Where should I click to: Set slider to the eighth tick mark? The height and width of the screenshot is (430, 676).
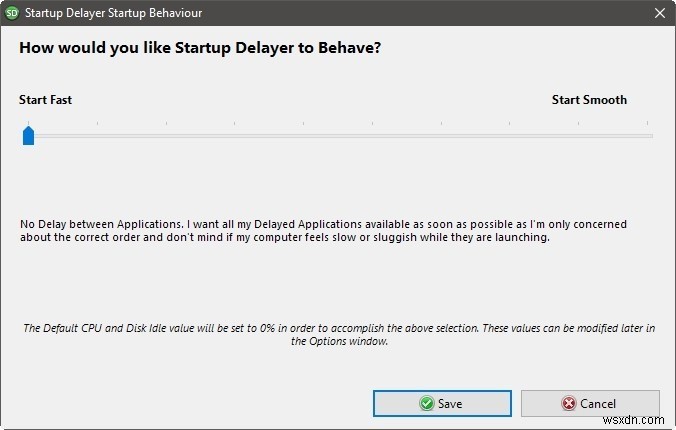pos(512,135)
